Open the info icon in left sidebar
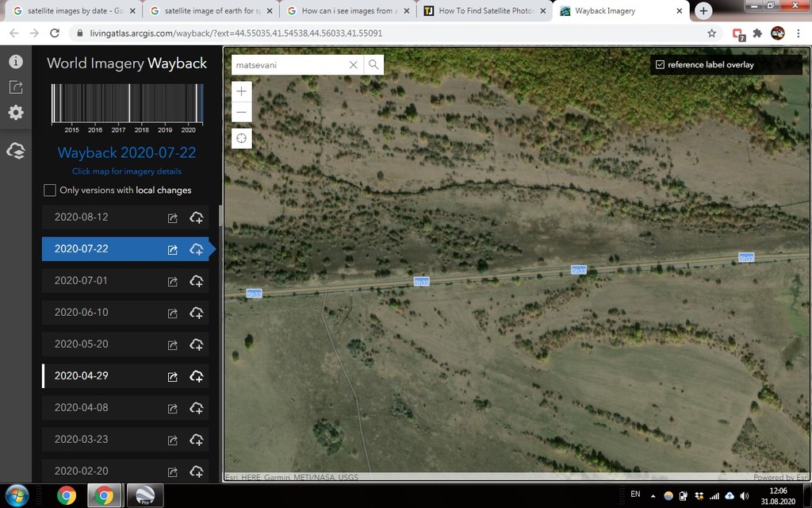The height and width of the screenshot is (508, 812). point(16,61)
